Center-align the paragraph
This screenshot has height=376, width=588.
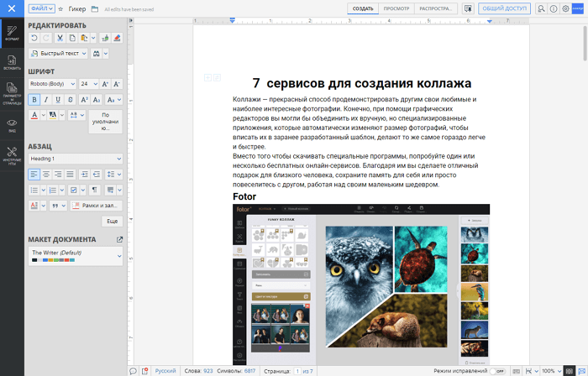point(46,174)
